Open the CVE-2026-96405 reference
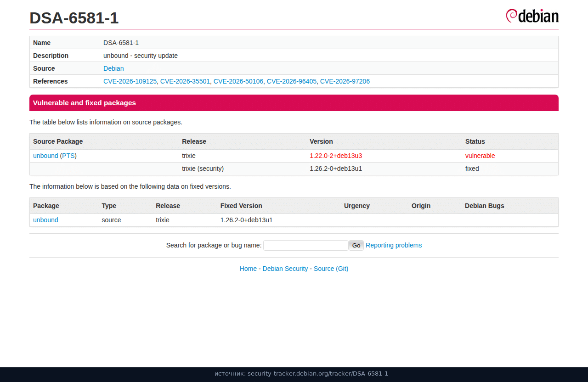The image size is (588, 382). tap(292, 81)
